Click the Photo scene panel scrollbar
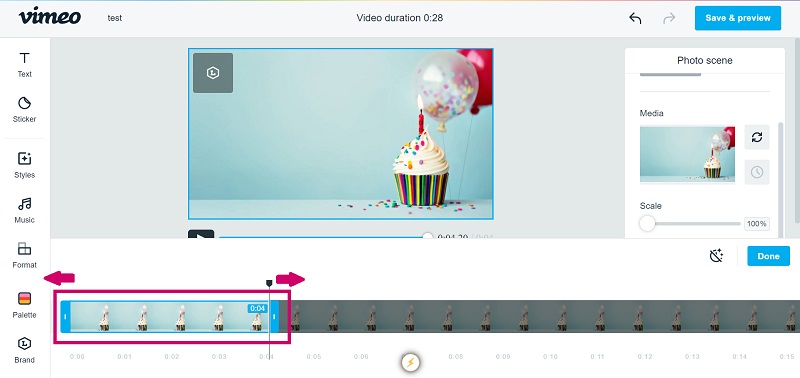The image size is (800, 378). click(x=780, y=179)
